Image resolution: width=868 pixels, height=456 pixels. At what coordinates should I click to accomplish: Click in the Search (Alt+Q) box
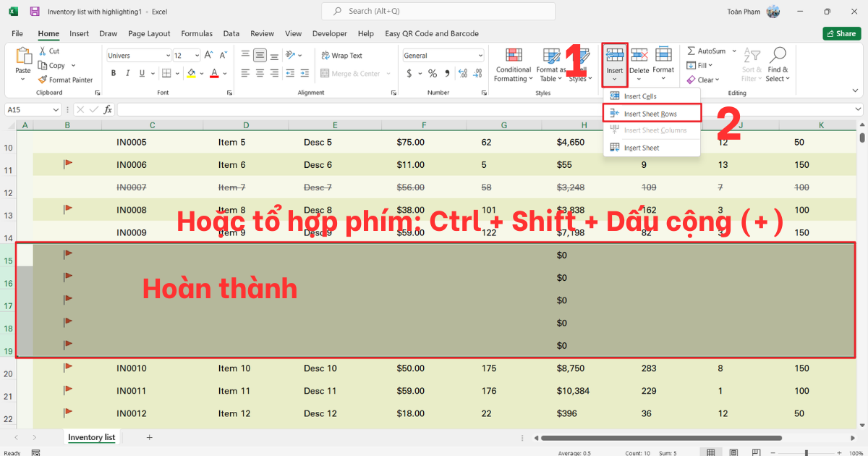pos(438,12)
